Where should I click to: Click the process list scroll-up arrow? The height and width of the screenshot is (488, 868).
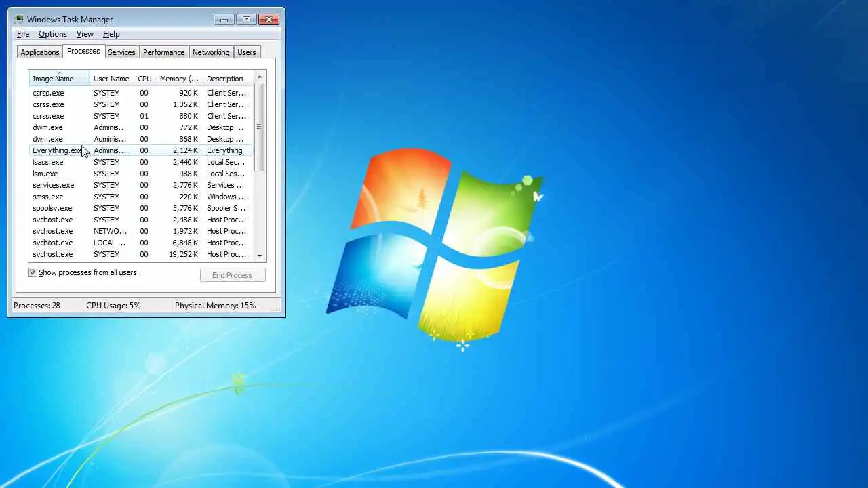pyautogui.click(x=260, y=77)
